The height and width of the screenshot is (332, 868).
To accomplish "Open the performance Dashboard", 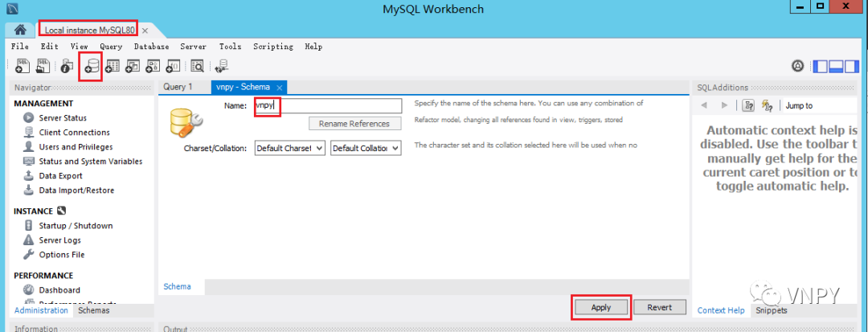I will pos(59,290).
